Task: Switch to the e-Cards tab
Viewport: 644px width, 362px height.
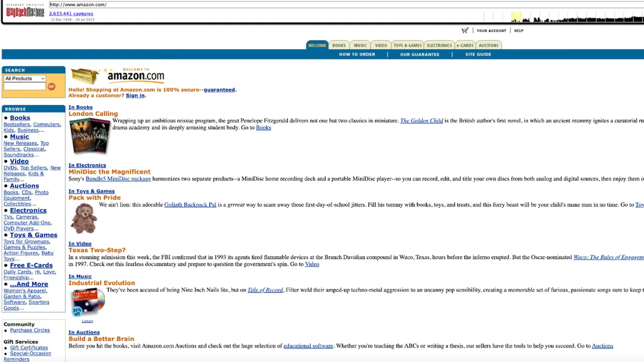Action: [x=465, y=46]
